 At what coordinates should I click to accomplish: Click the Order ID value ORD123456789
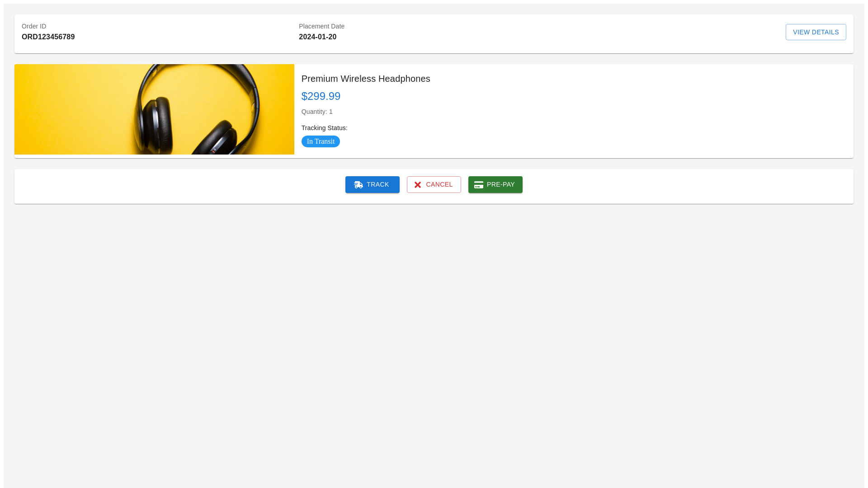pos(48,37)
